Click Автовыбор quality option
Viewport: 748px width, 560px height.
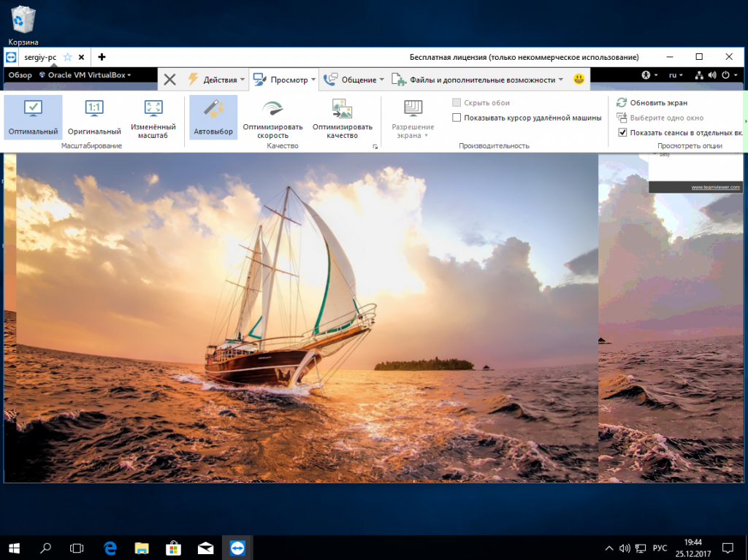tap(213, 118)
